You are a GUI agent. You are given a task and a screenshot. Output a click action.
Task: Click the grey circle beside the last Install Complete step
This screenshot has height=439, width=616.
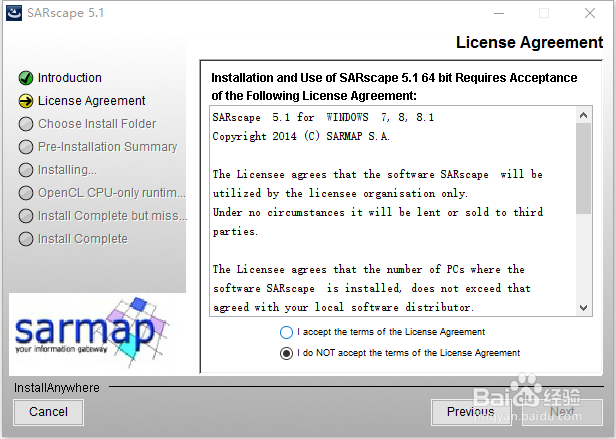26,239
